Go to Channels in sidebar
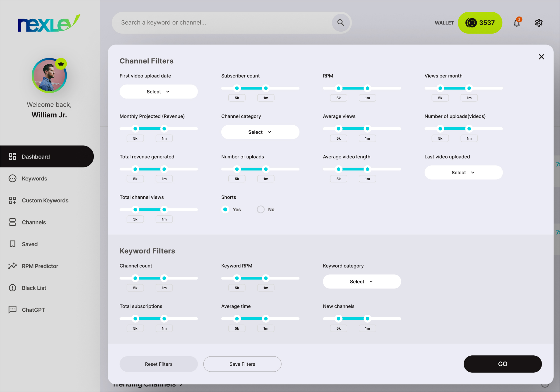Screen dimensions: 560x392 click(34, 222)
